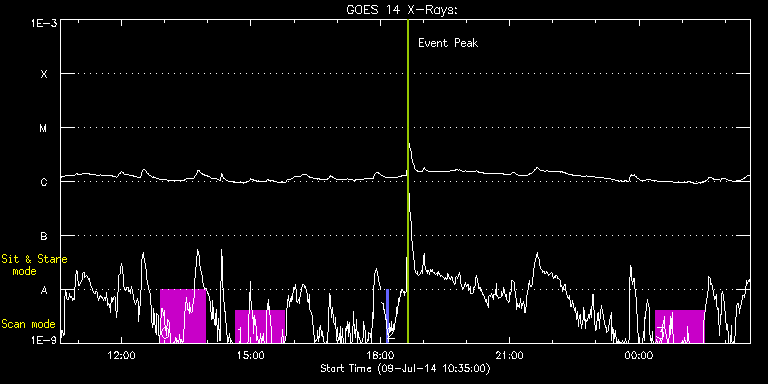The height and width of the screenshot is (384, 768).
Task: Click the A flare class axis label
Action: pos(44,290)
